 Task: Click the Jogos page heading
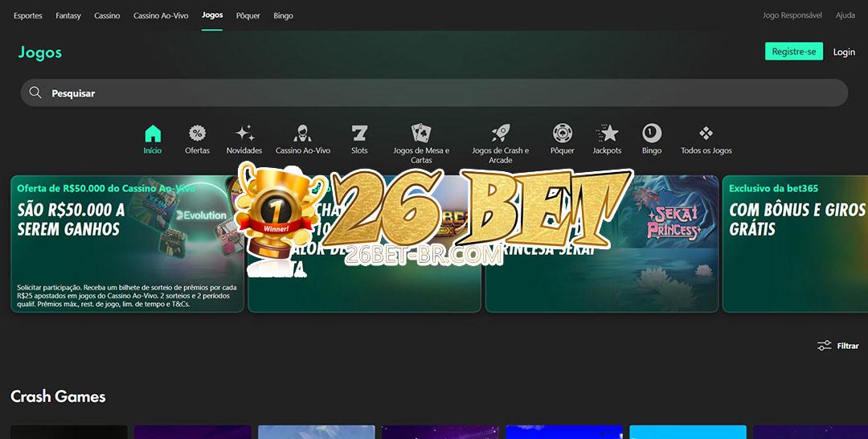click(x=40, y=52)
